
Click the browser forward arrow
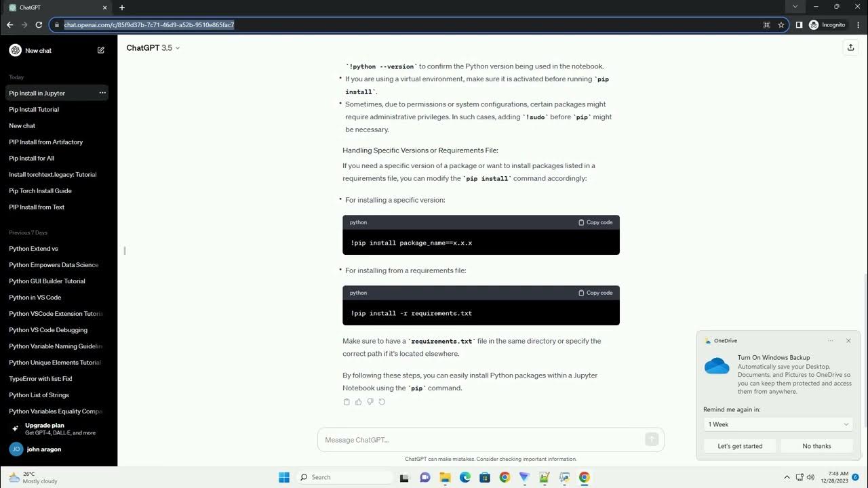24,24
